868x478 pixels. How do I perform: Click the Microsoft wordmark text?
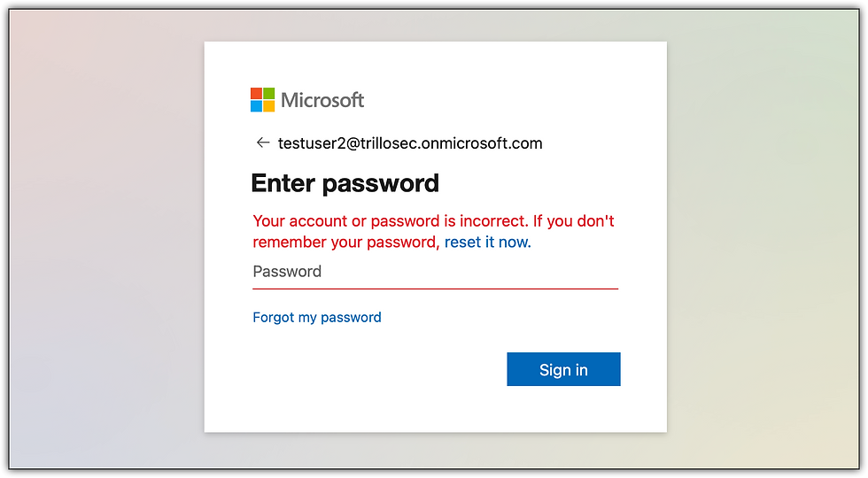[322, 100]
